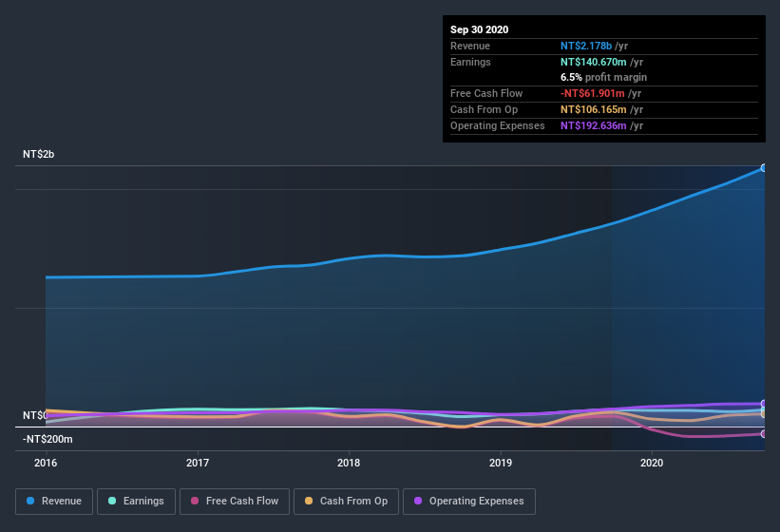
Task: Click the purple Operating Expenses legend dot
Action: pos(418,501)
